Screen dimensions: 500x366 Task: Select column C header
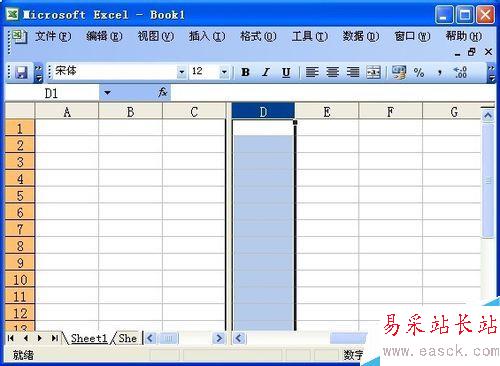point(194,112)
